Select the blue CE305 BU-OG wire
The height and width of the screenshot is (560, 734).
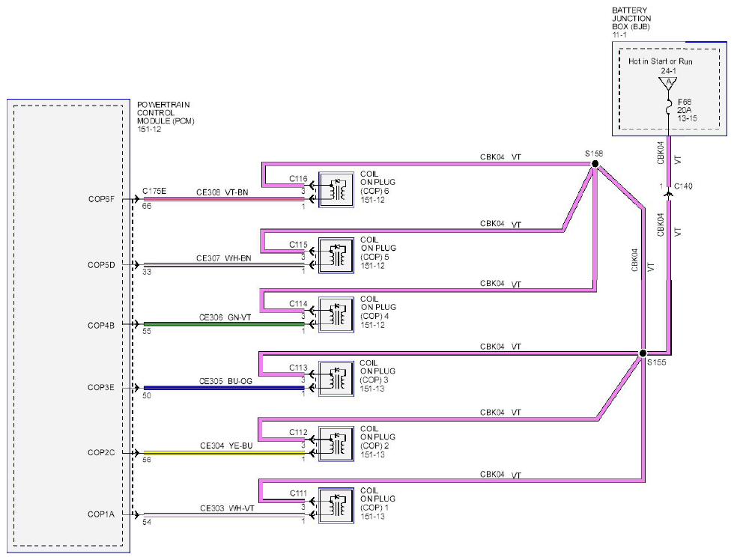pos(224,388)
